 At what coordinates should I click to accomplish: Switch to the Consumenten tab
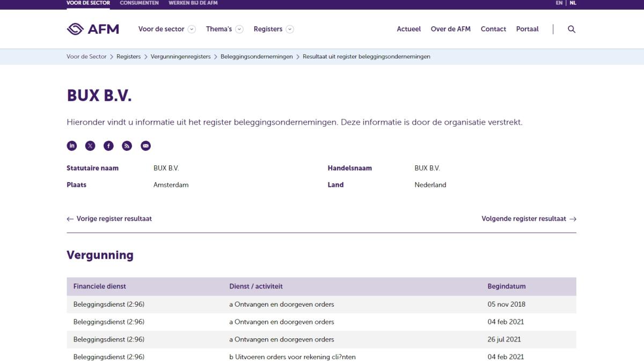[x=139, y=3]
